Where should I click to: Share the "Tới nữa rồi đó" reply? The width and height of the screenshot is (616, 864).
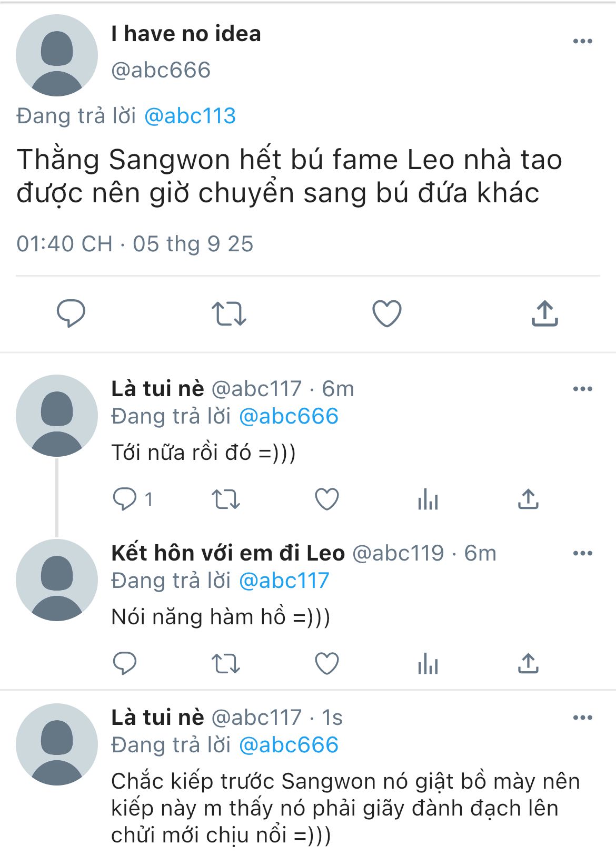(528, 498)
